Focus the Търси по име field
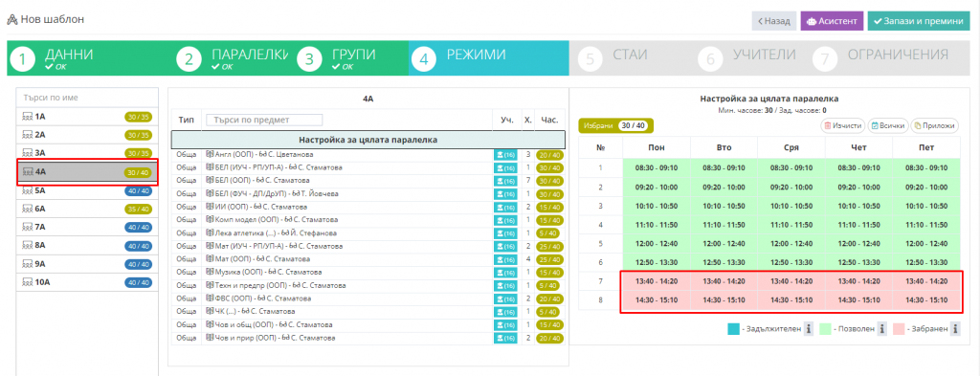The height and width of the screenshot is (376, 980). point(87,98)
